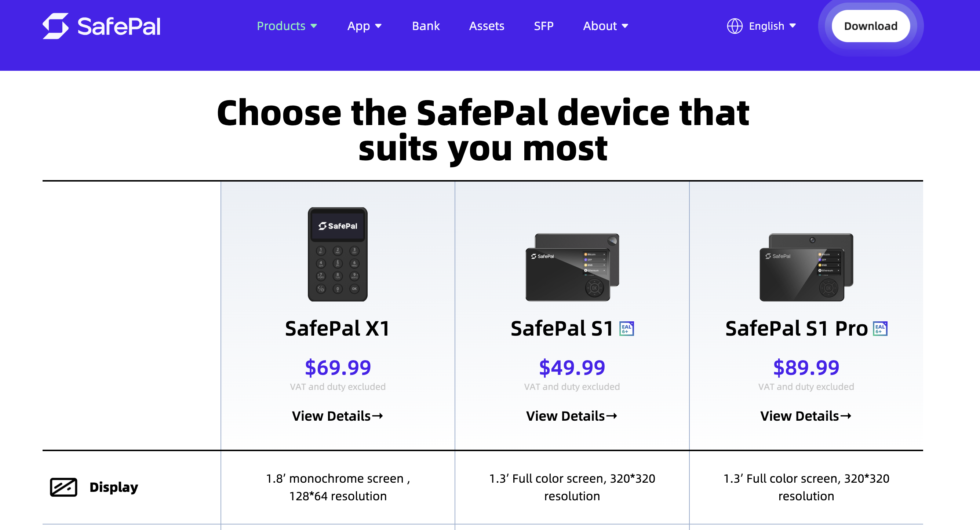View Details for SafePal S1
Screen dimensions: 980x530
(571, 416)
